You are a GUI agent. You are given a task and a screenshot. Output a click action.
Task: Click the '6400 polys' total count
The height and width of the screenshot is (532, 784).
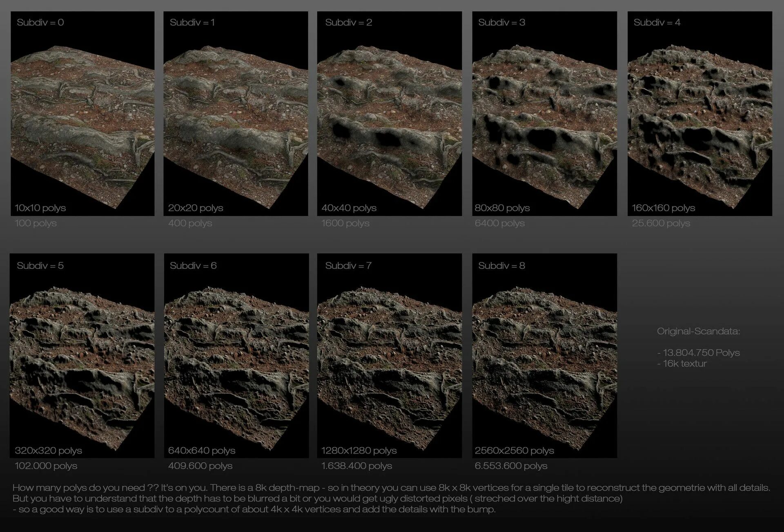point(500,224)
